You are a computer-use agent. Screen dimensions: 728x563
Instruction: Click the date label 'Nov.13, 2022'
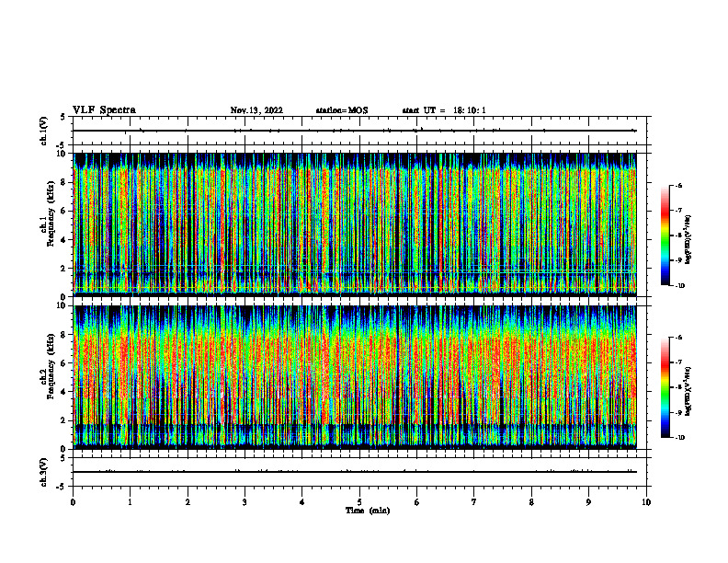[256, 110]
